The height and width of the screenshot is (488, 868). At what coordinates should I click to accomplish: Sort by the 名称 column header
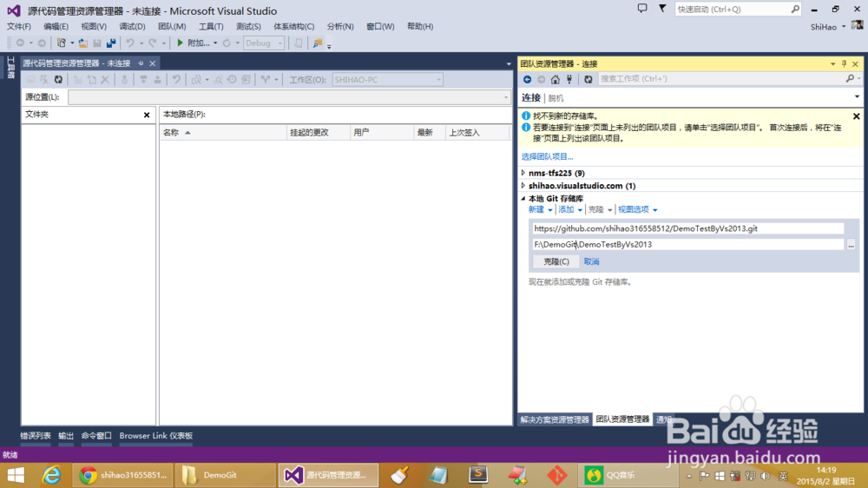[223, 132]
